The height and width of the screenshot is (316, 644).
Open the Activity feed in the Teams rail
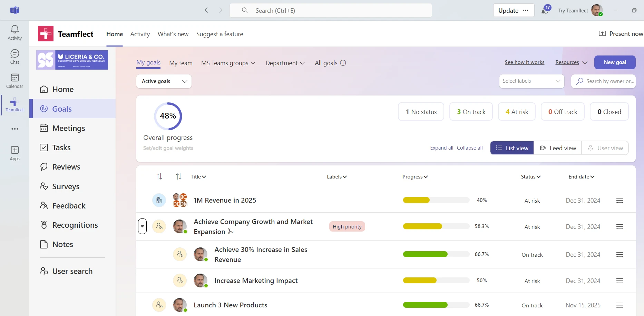pyautogui.click(x=14, y=32)
